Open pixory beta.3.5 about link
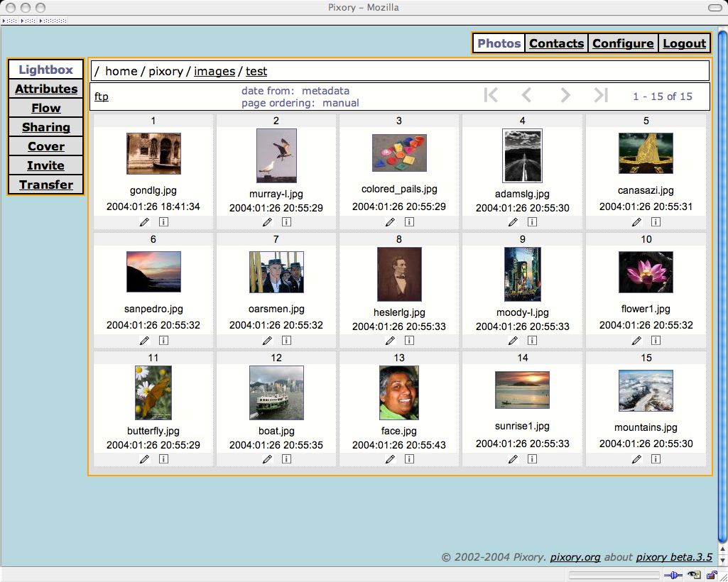 (674, 557)
